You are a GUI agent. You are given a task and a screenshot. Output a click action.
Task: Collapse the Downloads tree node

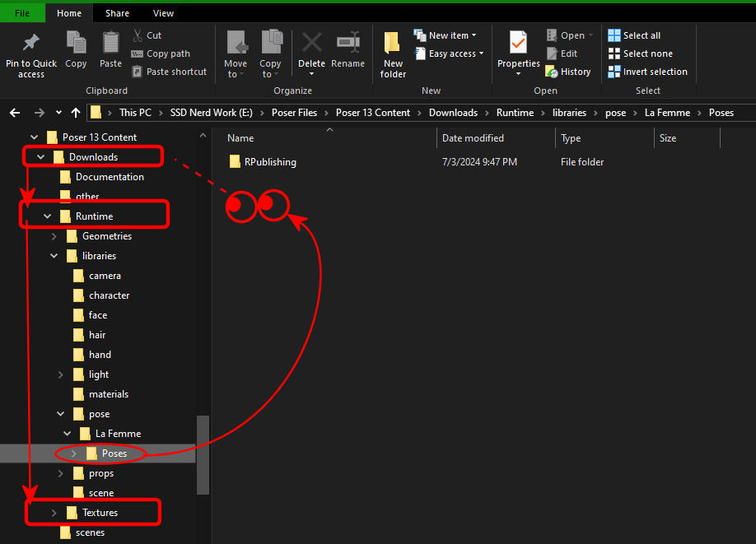tap(41, 157)
